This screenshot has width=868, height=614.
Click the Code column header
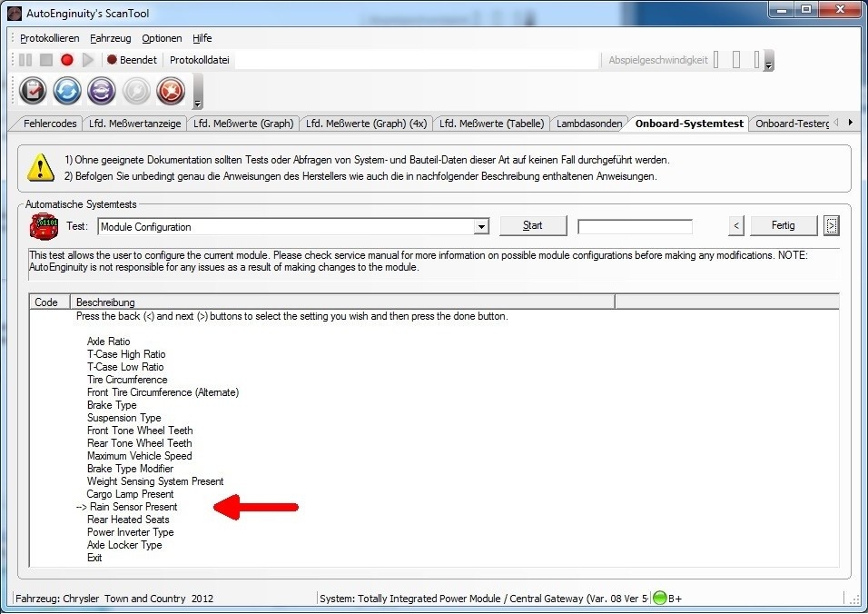point(50,302)
